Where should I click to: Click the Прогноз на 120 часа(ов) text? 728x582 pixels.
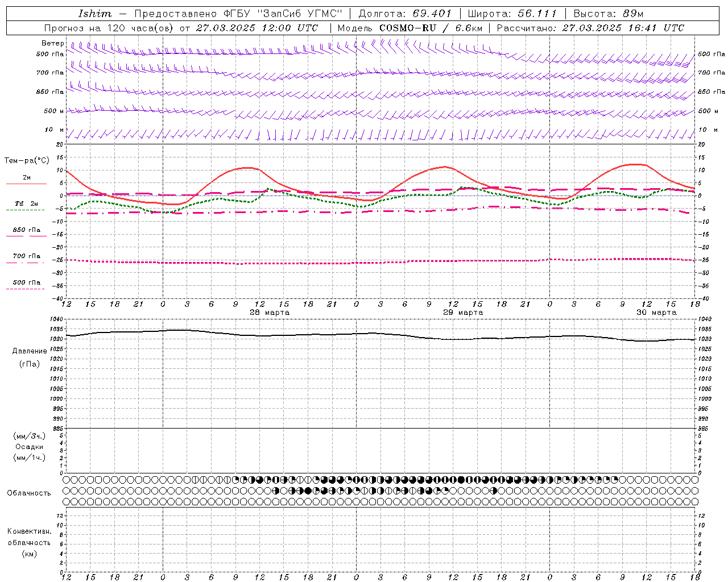(110, 28)
